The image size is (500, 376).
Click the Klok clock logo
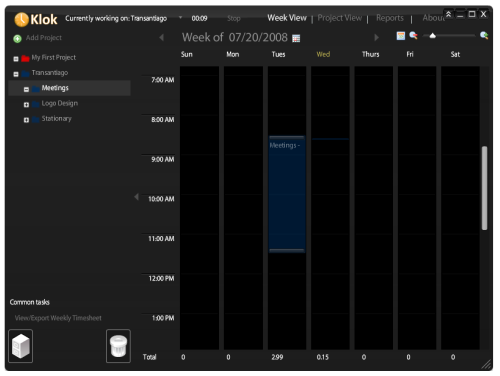[21, 19]
